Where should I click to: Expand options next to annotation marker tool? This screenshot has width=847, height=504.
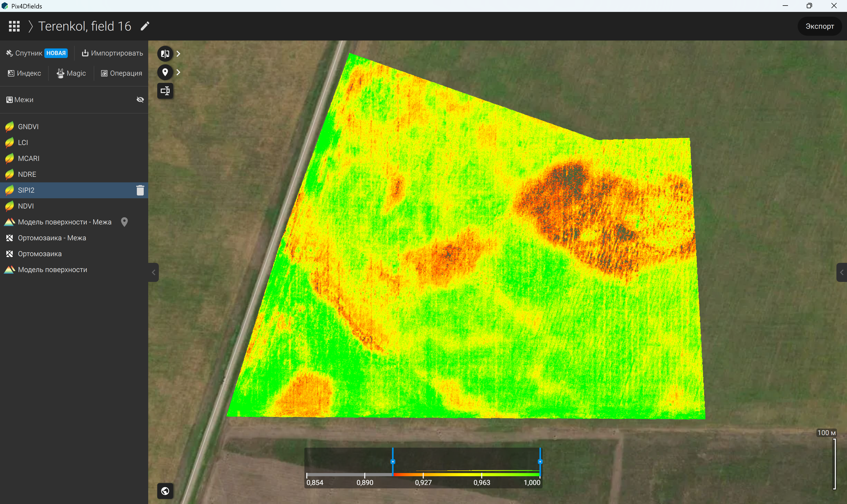(178, 72)
